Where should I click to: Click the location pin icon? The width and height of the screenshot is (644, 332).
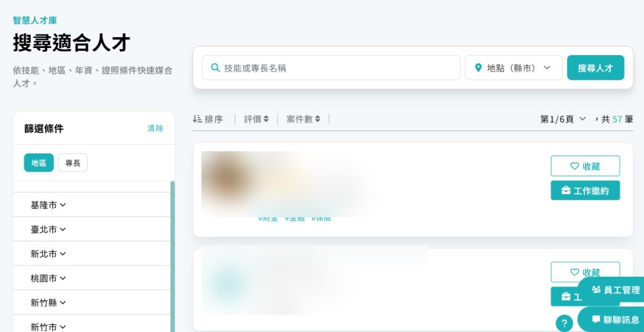click(478, 68)
